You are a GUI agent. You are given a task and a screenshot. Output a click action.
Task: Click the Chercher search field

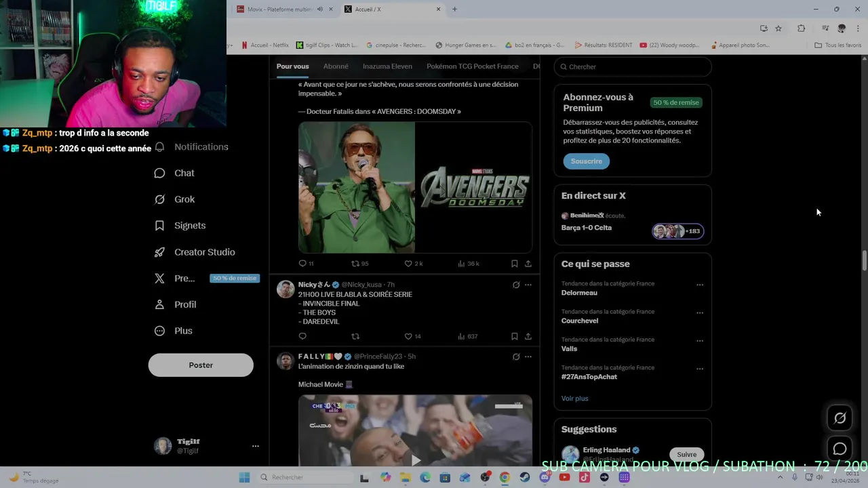click(633, 67)
